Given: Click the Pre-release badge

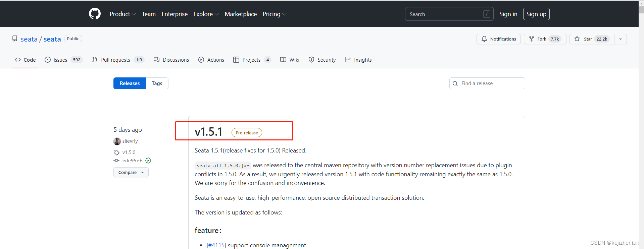Looking at the screenshot, I should (247, 133).
